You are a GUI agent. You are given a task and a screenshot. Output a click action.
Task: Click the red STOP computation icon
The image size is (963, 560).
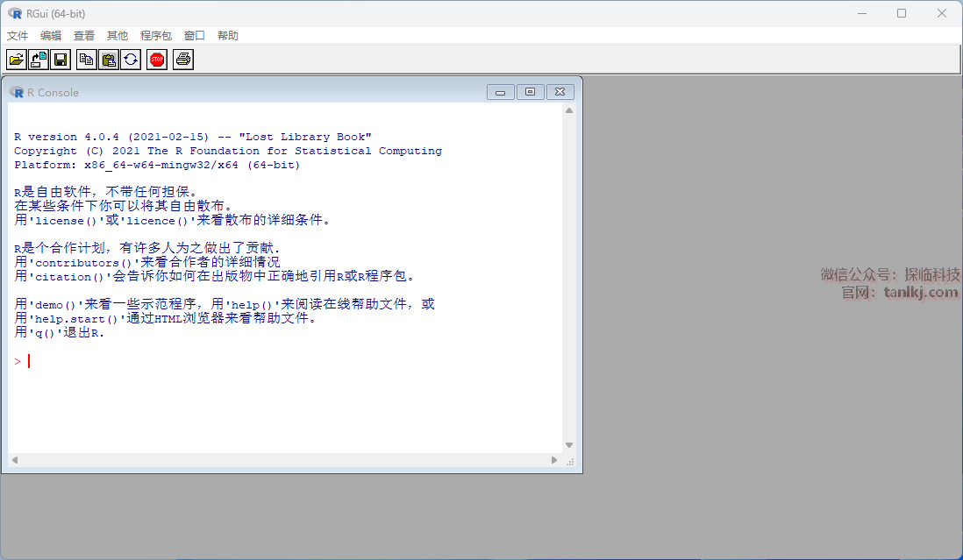[x=157, y=60]
